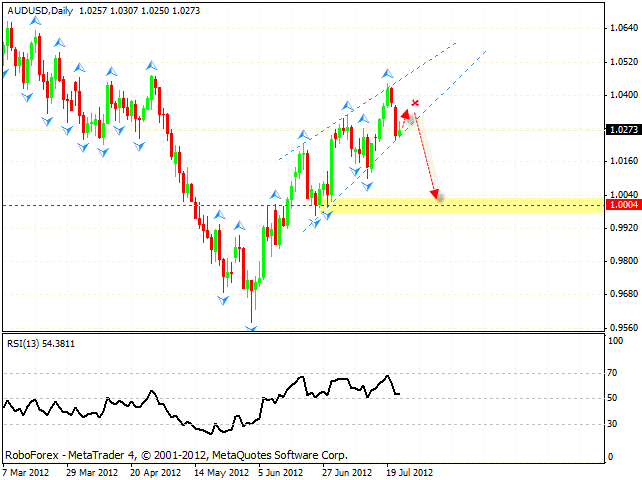Click the RSI line's July peak near 70
This screenshot has width=642, height=480.
coord(387,376)
